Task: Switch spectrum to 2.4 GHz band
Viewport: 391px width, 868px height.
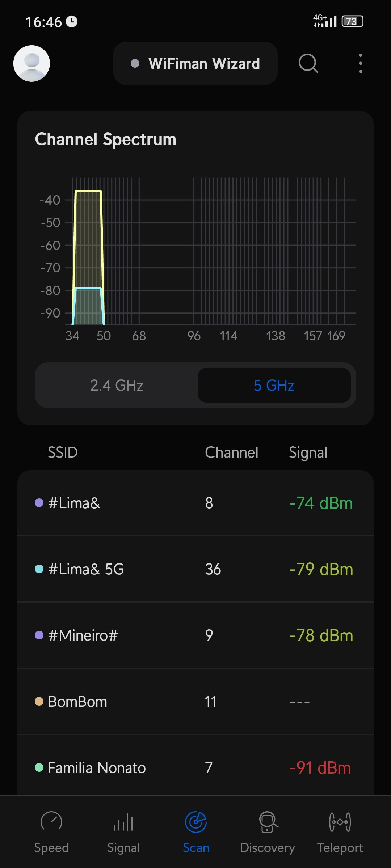Action: tap(117, 385)
